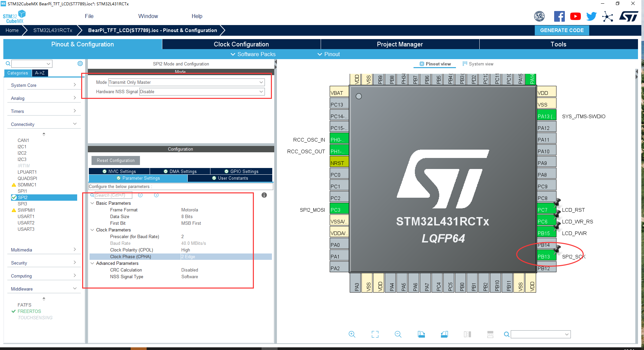Go to Home breadcrumb
The height and width of the screenshot is (350, 644).
[x=12, y=30]
